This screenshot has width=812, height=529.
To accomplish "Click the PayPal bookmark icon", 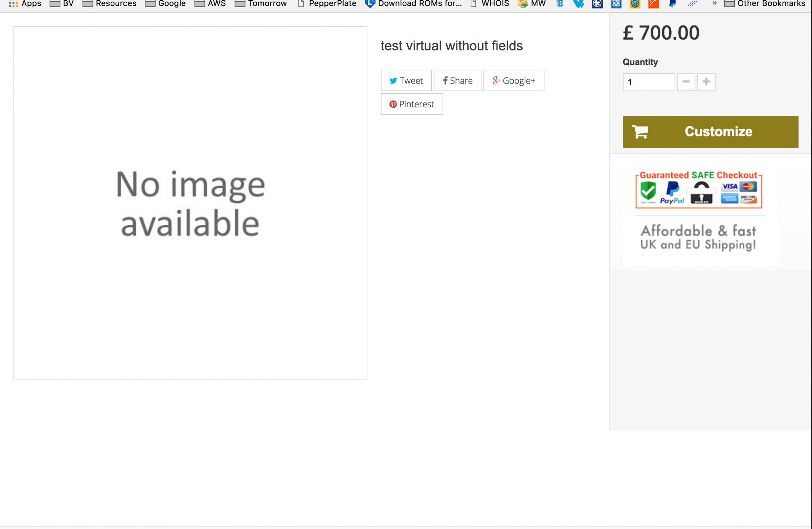I will point(673,4).
